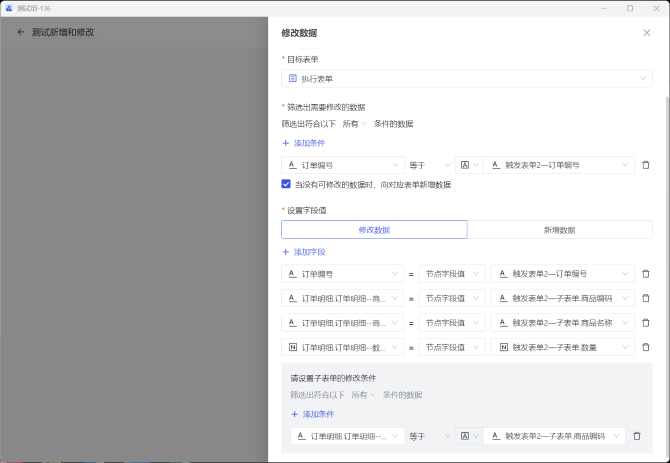This screenshot has height=463, width=670.
Task: Close the 修改数据 panel
Action: pos(646,33)
